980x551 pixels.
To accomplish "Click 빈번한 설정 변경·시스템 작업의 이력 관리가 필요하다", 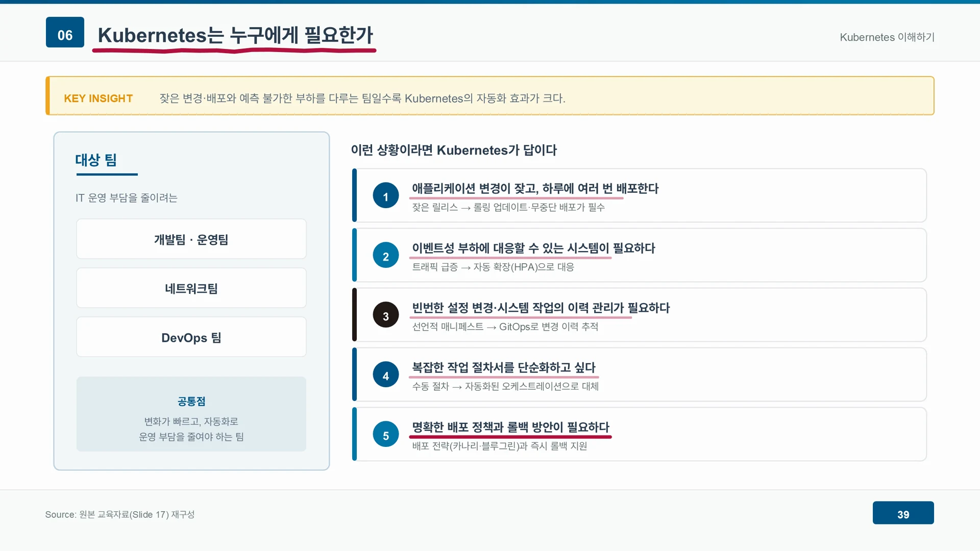I will [541, 308].
